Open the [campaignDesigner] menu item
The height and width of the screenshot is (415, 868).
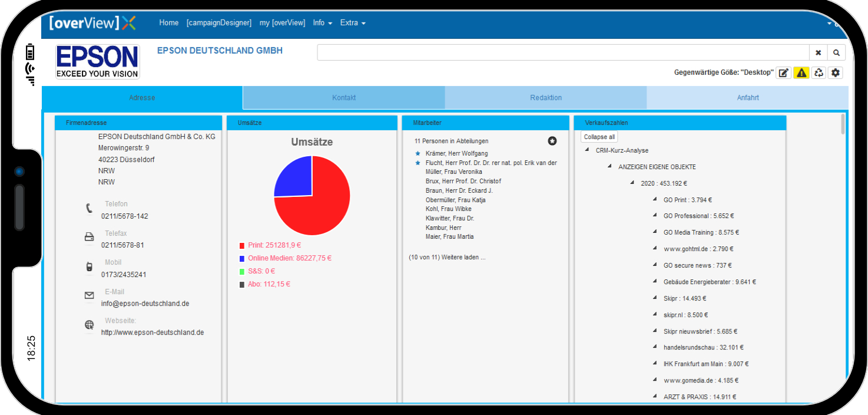pyautogui.click(x=219, y=23)
